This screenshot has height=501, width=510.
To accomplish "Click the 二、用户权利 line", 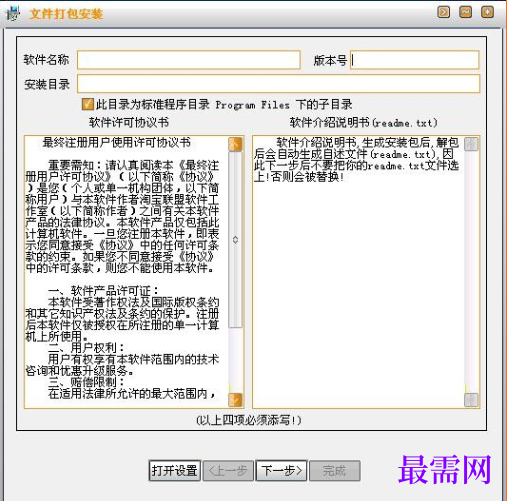I will (x=86, y=348).
